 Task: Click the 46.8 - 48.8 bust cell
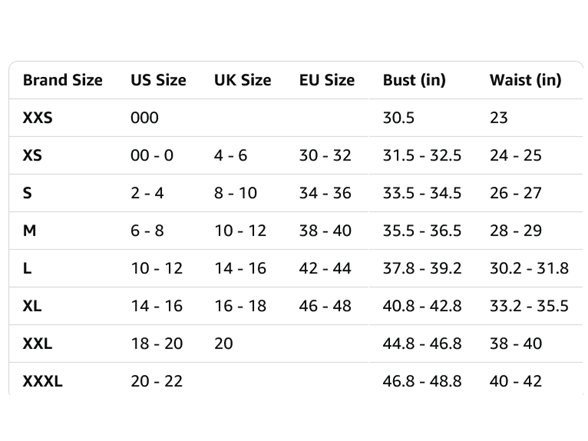[422, 381]
